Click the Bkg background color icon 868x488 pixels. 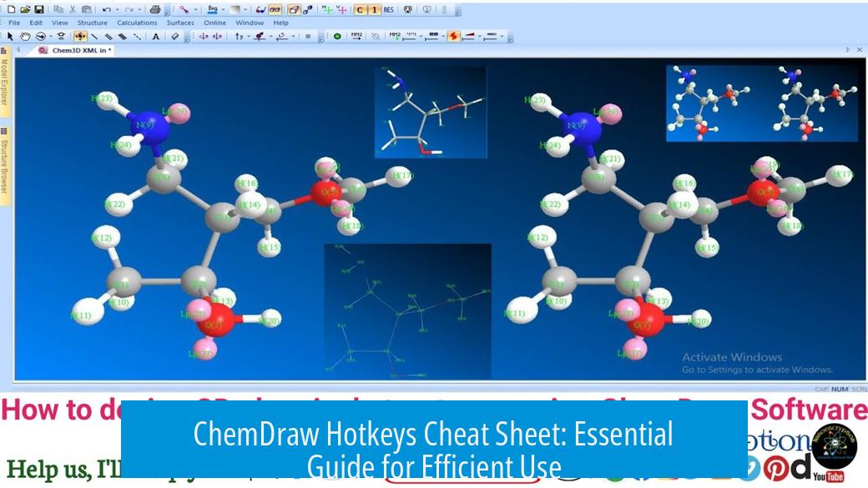(x=213, y=9)
